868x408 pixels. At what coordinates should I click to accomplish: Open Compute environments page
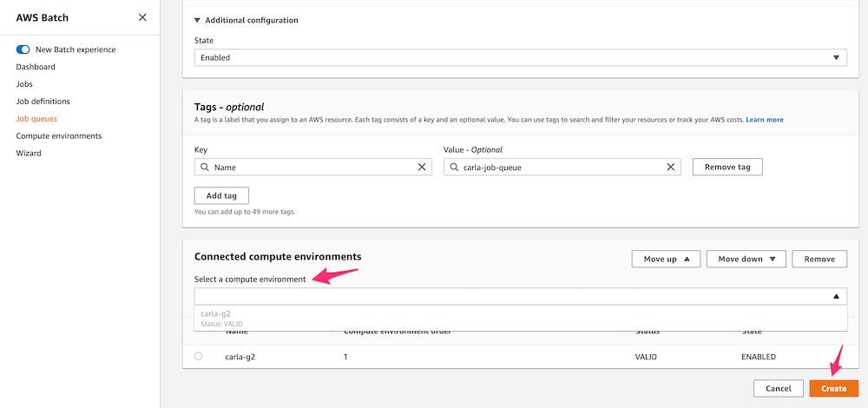tap(59, 135)
